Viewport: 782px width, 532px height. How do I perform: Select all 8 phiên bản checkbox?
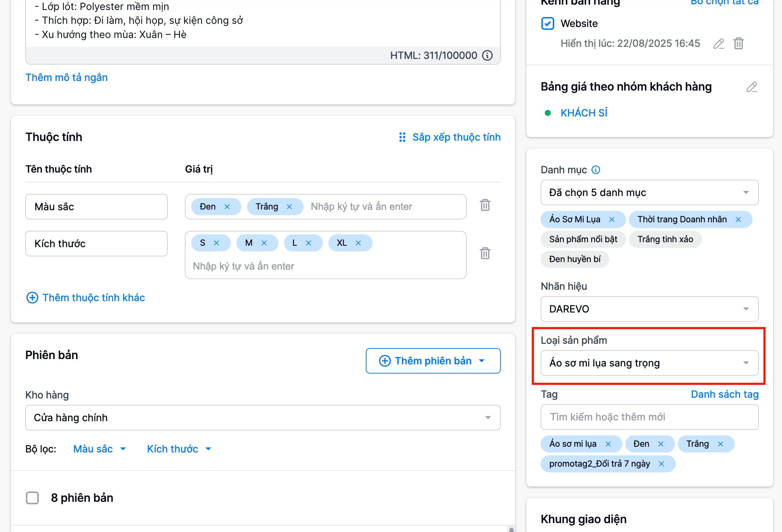[x=32, y=498]
